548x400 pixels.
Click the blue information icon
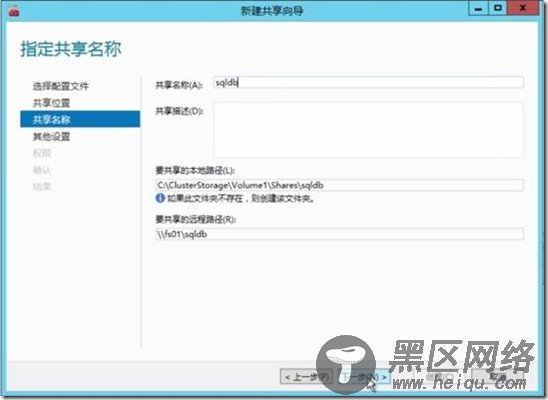(x=160, y=198)
